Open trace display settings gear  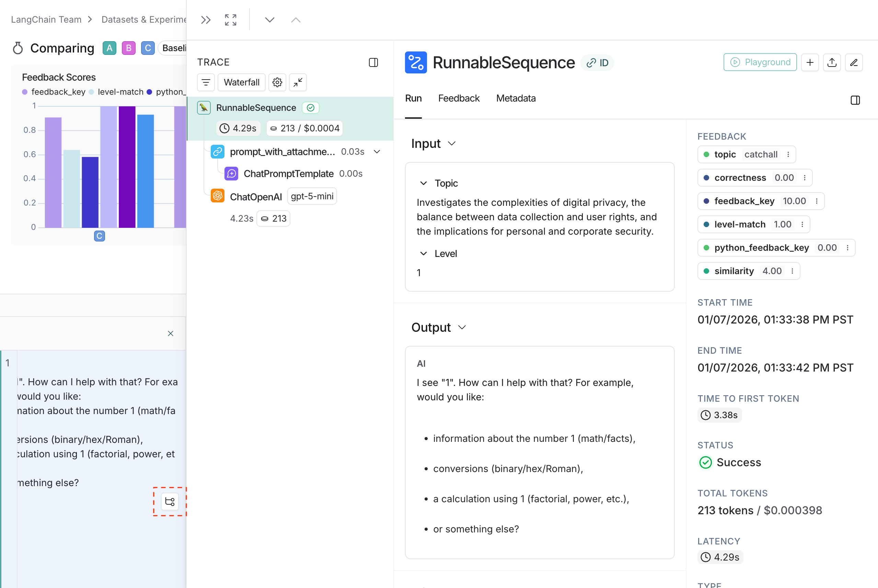[277, 82]
